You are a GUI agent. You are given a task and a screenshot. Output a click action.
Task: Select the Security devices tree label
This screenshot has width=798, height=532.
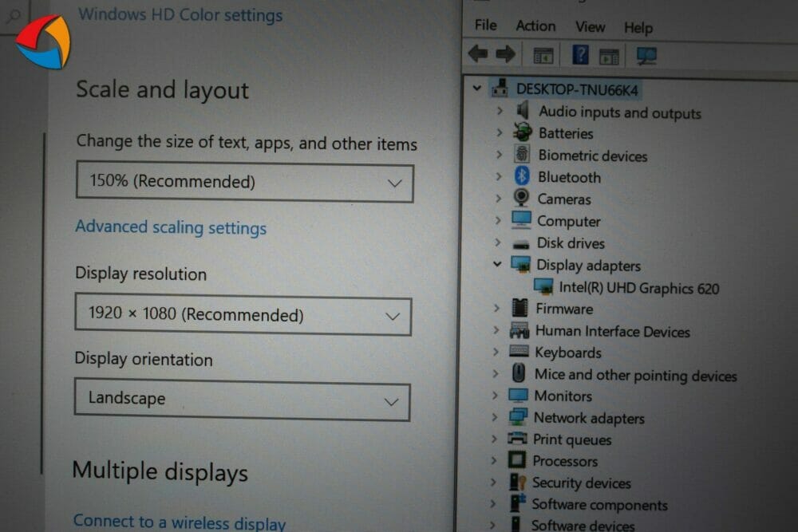click(581, 483)
